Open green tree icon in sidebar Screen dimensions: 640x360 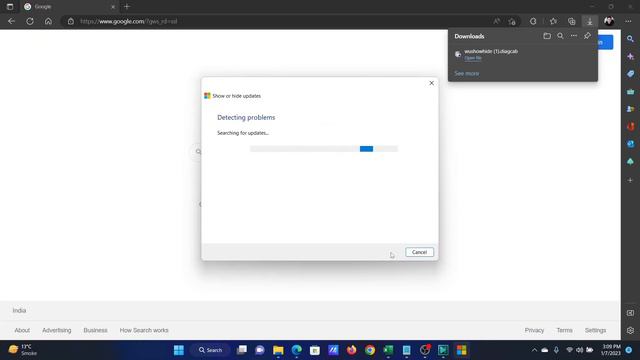631,162
